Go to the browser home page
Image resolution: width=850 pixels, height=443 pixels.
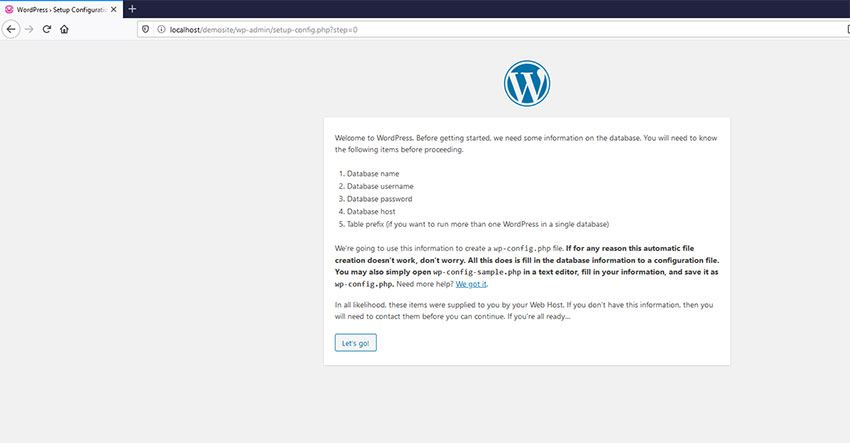pos(64,29)
